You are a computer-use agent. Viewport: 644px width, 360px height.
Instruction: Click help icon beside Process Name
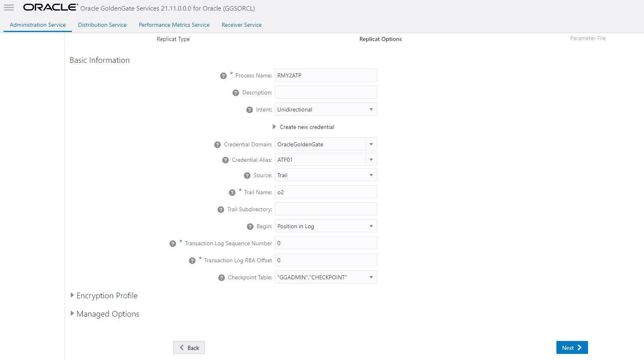click(223, 76)
